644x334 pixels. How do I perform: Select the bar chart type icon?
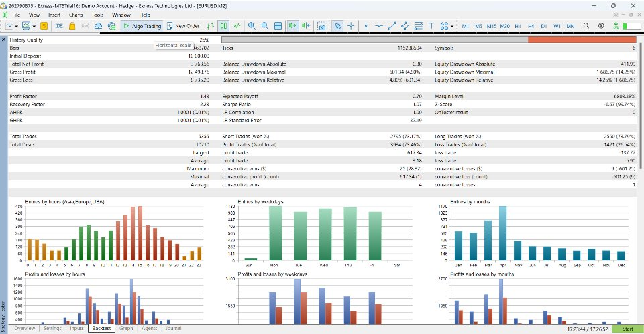point(210,26)
